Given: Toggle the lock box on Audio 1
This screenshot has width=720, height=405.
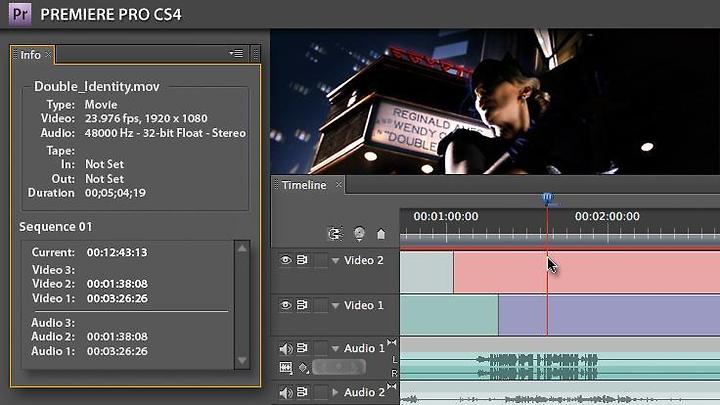Looking at the screenshot, I should 321,348.
